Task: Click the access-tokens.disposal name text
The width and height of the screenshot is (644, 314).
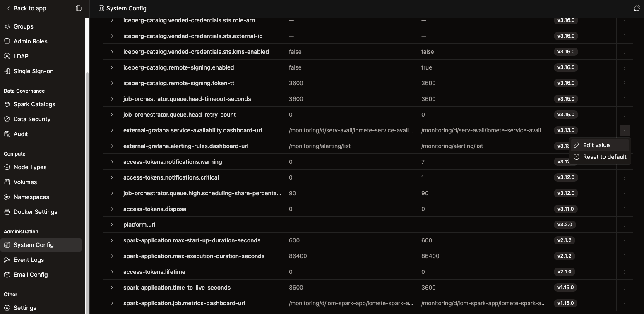Action: point(156,209)
